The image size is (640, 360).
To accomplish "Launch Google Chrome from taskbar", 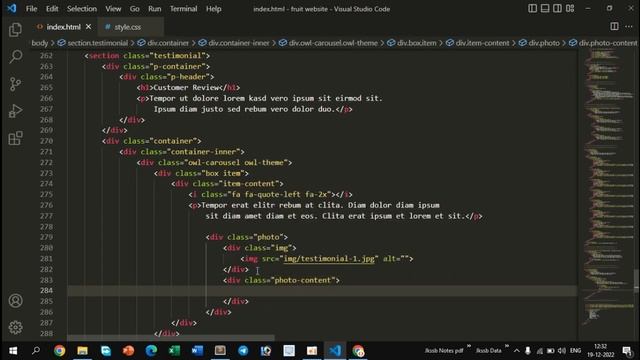I will pyautogui.click(x=60, y=351).
